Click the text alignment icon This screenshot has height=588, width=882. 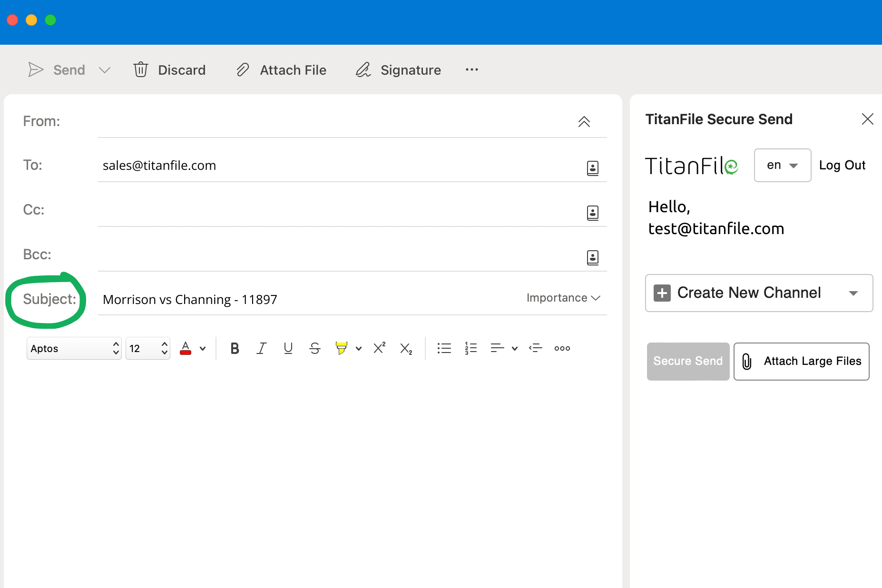[497, 348]
